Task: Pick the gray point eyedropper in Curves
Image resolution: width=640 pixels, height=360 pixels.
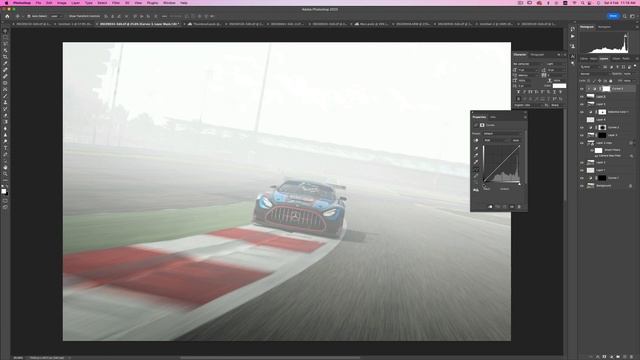Action: [x=476, y=155]
